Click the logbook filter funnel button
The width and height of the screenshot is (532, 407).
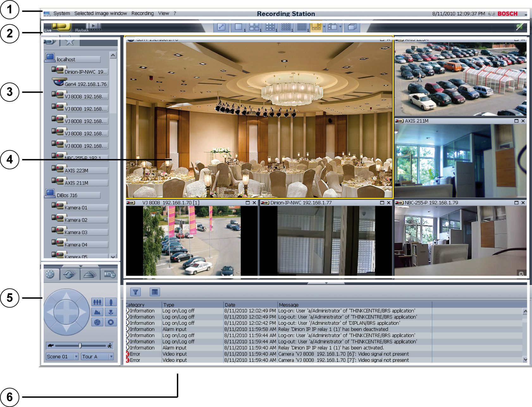coord(135,292)
